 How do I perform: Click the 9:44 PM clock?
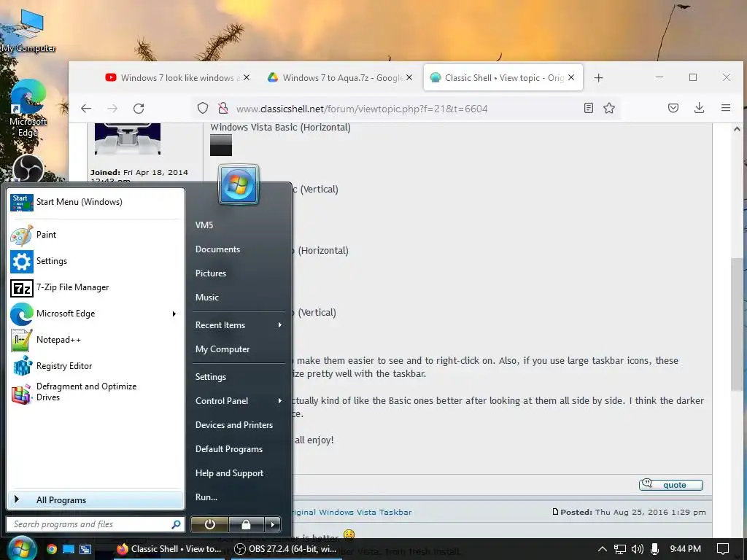pyautogui.click(x=685, y=549)
